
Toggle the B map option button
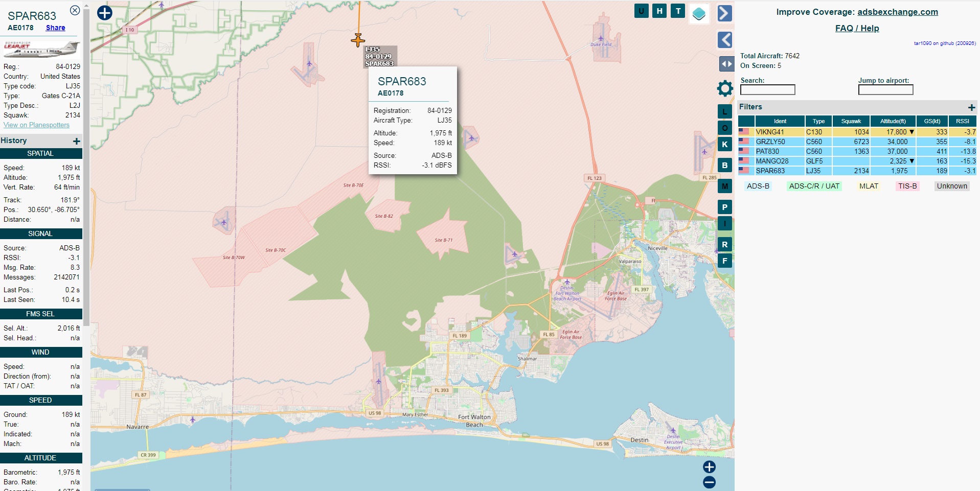[725, 165]
